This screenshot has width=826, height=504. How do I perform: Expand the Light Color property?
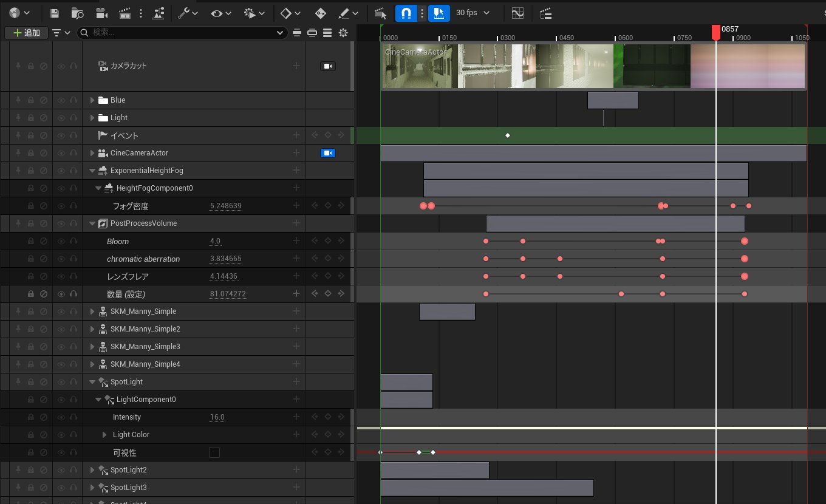104,435
